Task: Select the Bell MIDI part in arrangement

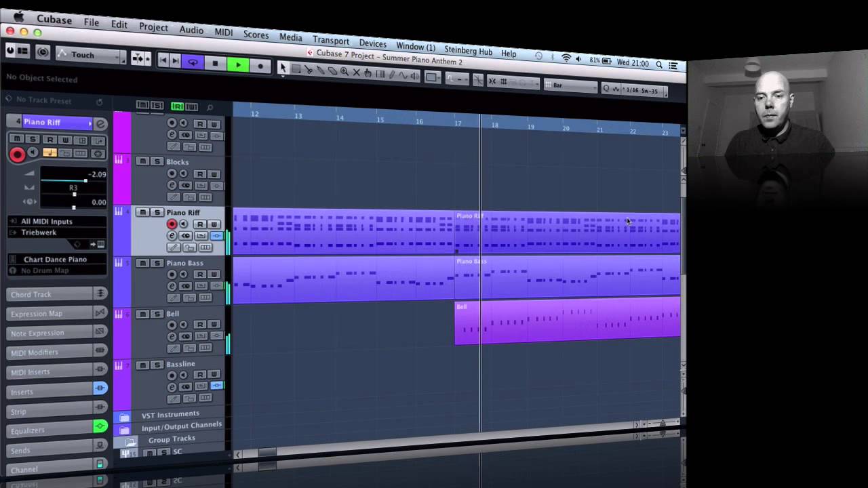Action: [567, 322]
